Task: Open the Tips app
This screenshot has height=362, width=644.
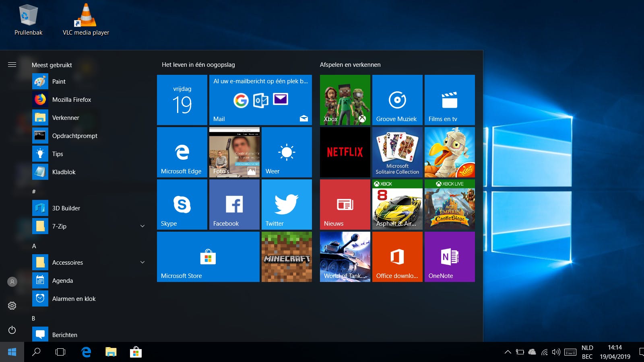Action: point(89,154)
